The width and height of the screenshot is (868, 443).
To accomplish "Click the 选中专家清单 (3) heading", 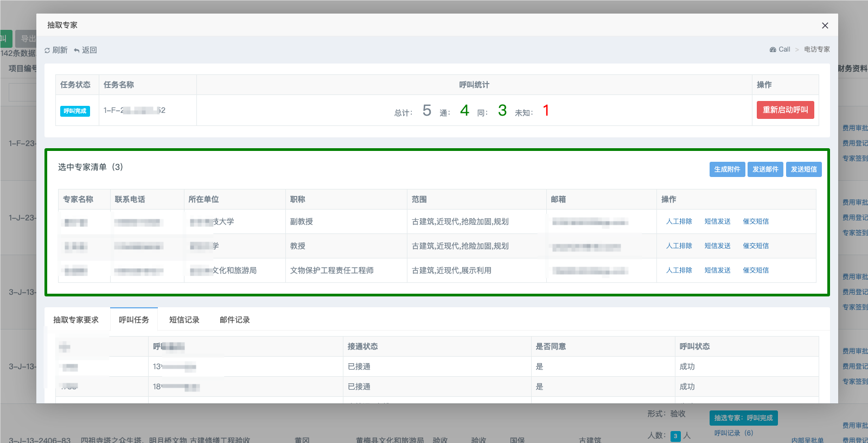I will coord(91,167).
